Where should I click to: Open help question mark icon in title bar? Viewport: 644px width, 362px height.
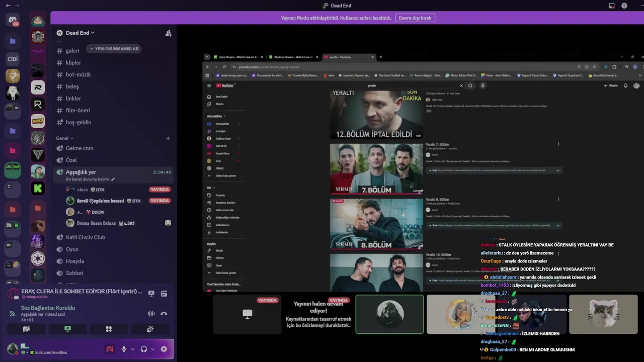[x=624, y=6]
